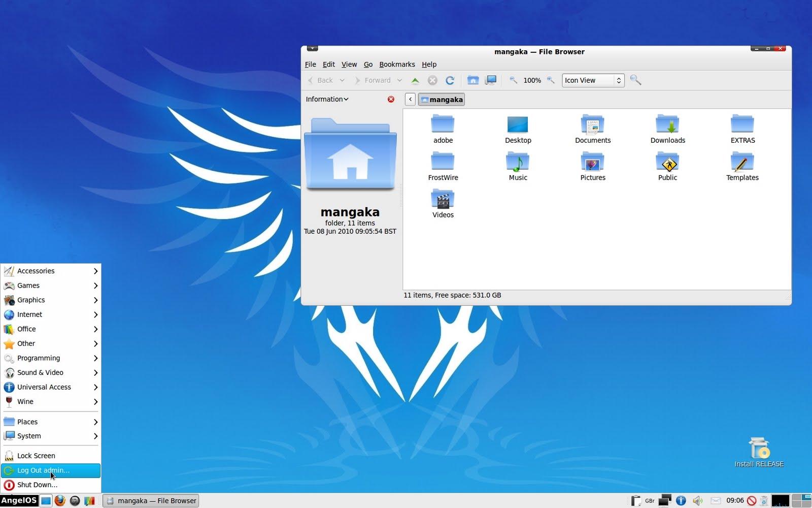
Task: Open the Home folder from the toolbar
Action: (473, 80)
